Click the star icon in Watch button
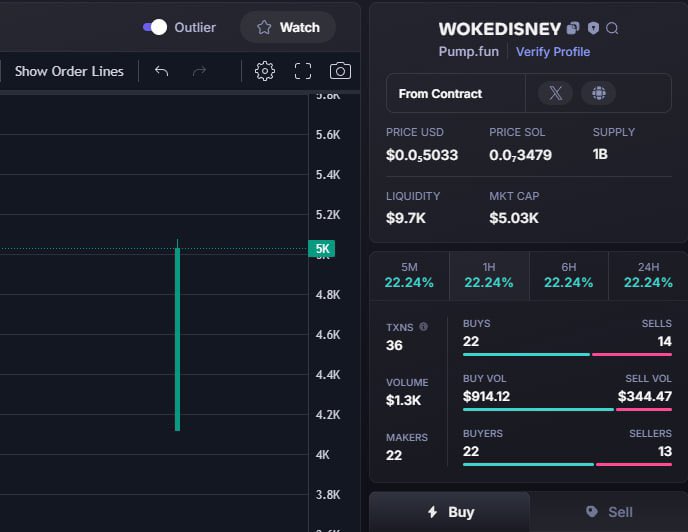The width and height of the screenshot is (688, 532). (x=264, y=27)
